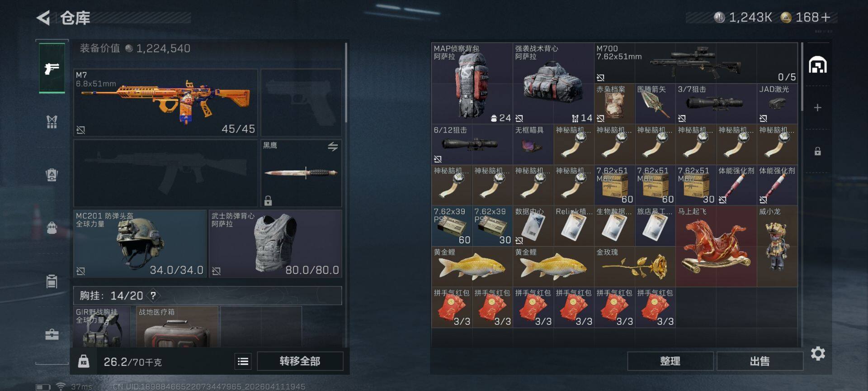Open the 胸挂 question mark help

[153, 296]
